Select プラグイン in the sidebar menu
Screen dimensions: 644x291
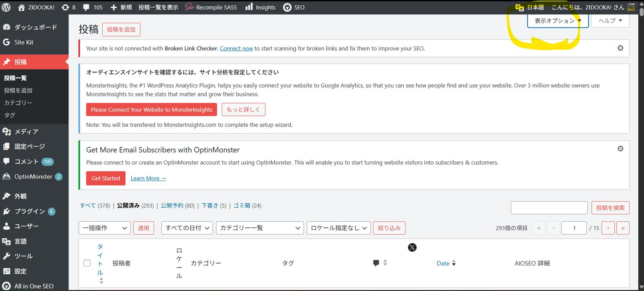(29, 211)
